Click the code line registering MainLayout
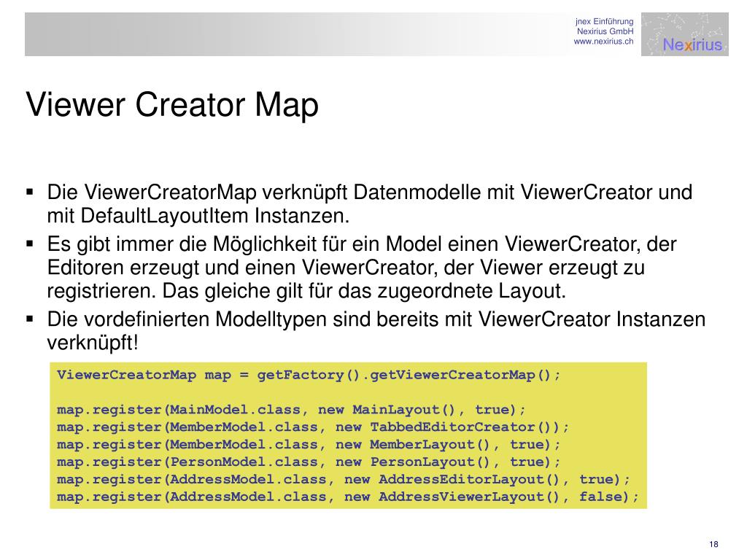Image resolution: width=747 pixels, height=560 pixels. coord(291,410)
